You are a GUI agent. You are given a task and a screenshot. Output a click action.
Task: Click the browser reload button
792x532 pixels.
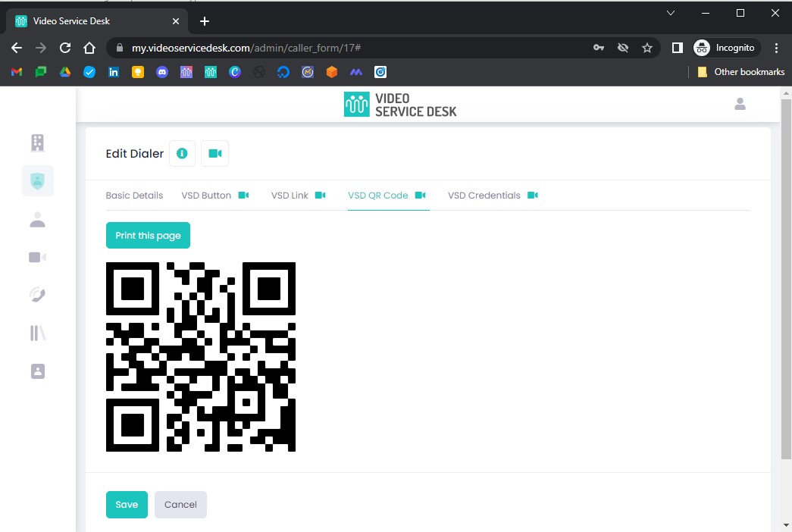[x=65, y=48]
